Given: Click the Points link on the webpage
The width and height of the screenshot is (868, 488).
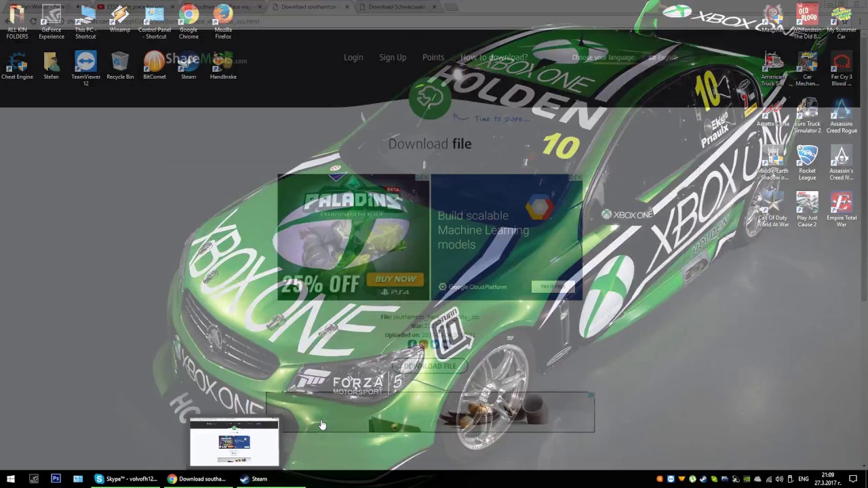Looking at the screenshot, I should [433, 58].
